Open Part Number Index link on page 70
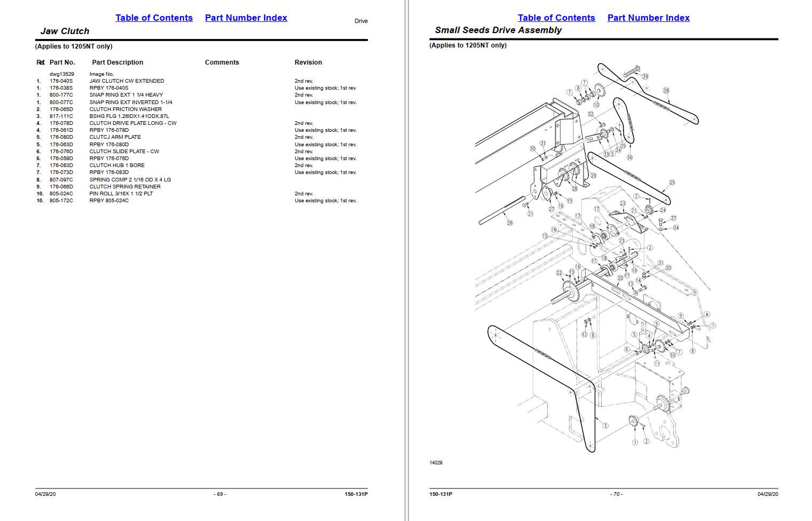812x521 pixels. [649, 18]
